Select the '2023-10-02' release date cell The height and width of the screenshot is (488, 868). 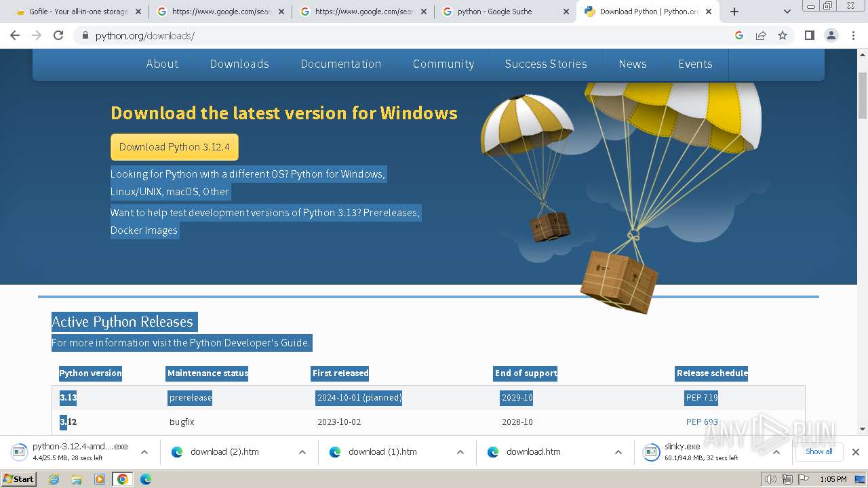(x=339, y=422)
